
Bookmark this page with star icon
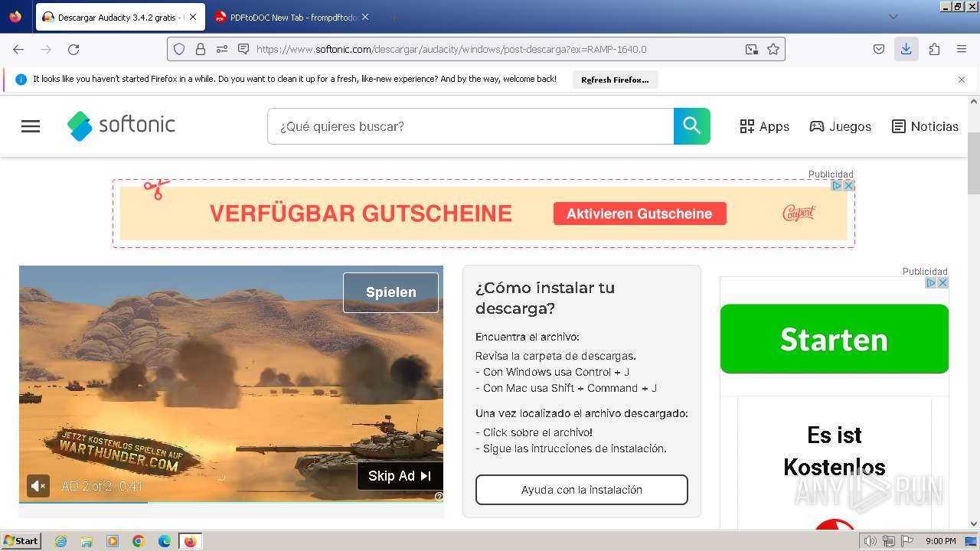773,49
